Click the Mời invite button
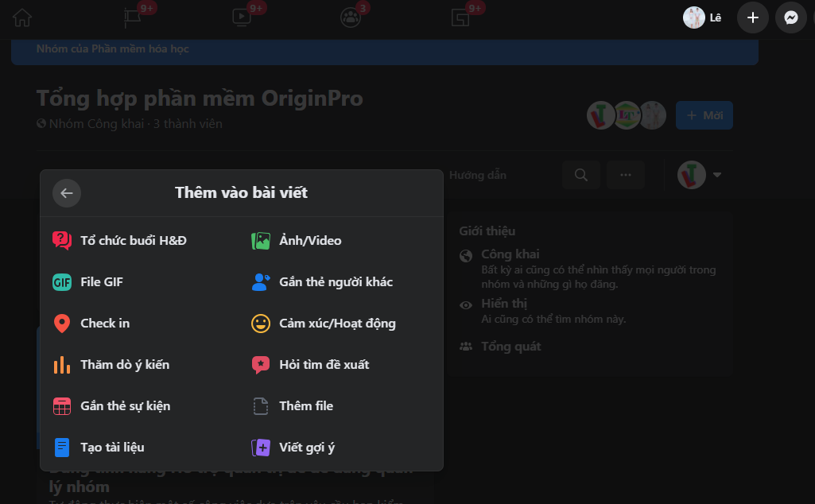This screenshot has width=815, height=504. pos(704,115)
